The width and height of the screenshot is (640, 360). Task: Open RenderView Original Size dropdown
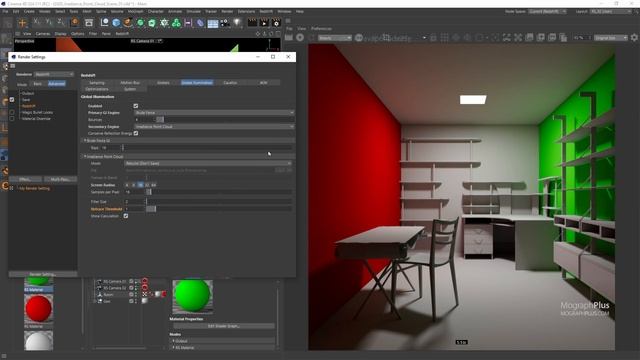(611, 38)
